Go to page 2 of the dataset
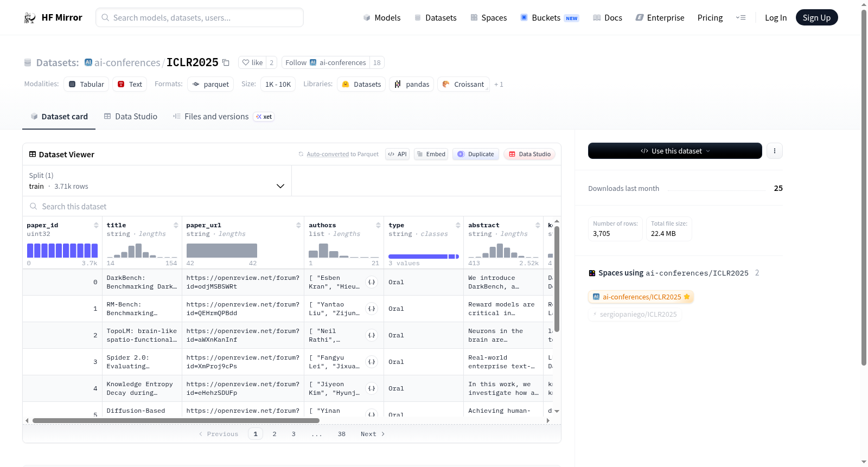The width and height of the screenshot is (868, 467). coord(275,434)
